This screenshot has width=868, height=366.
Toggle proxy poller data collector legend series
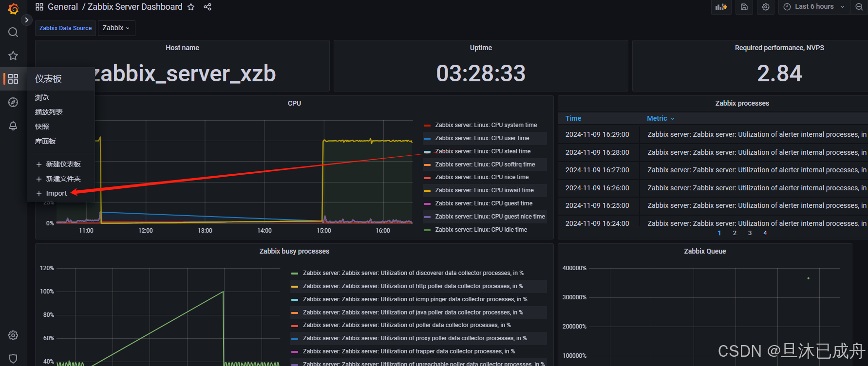tap(415, 338)
